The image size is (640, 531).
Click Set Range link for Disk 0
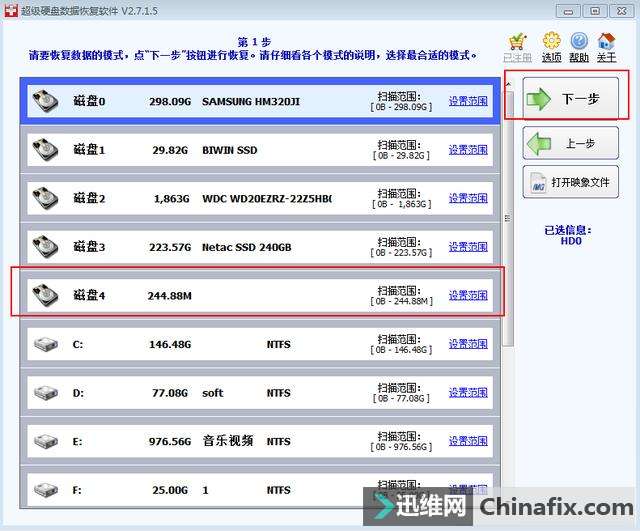point(468,101)
